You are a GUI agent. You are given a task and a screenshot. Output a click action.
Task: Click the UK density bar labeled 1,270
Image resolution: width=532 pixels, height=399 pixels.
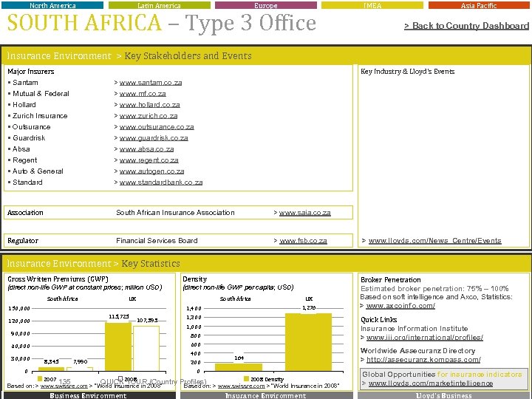click(x=308, y=342)
